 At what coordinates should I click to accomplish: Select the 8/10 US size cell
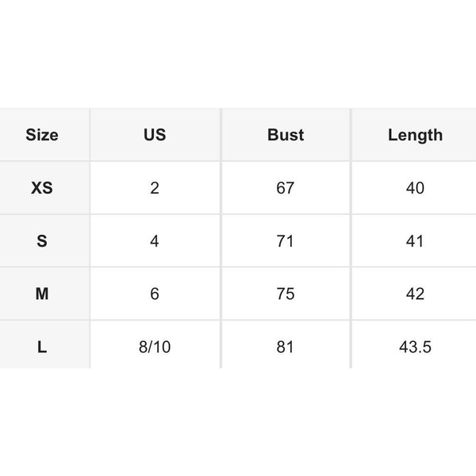[155, 347]
